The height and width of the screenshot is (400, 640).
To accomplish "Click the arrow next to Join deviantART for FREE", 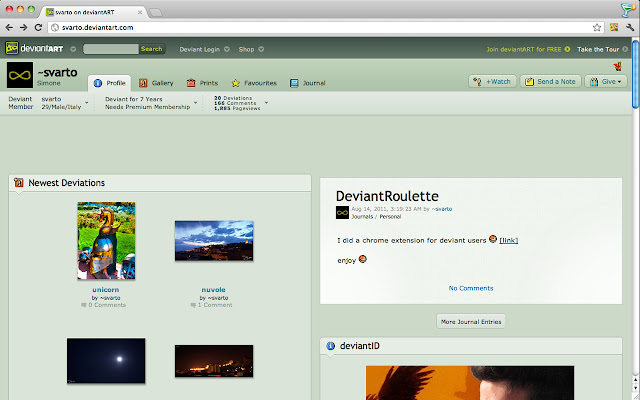I will coord(567,49).
